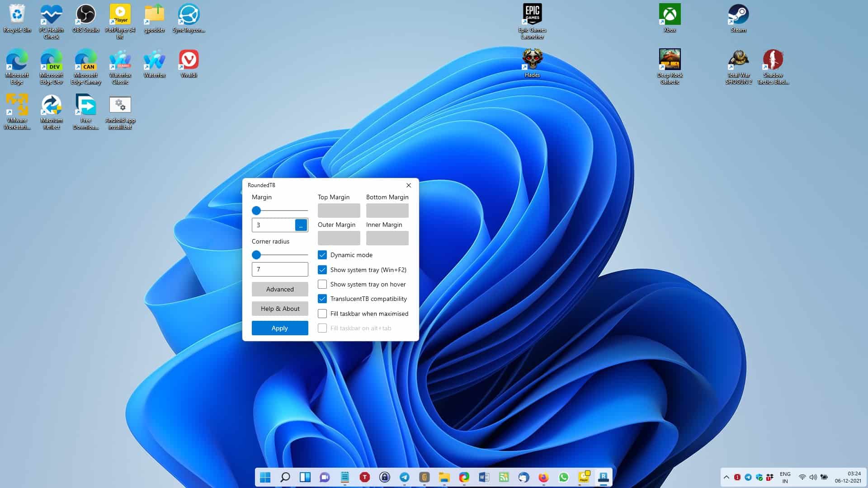Open Telegram from the taskbar
The height and width of the screenshot is (488, 868).
click(x=405, y=477)
